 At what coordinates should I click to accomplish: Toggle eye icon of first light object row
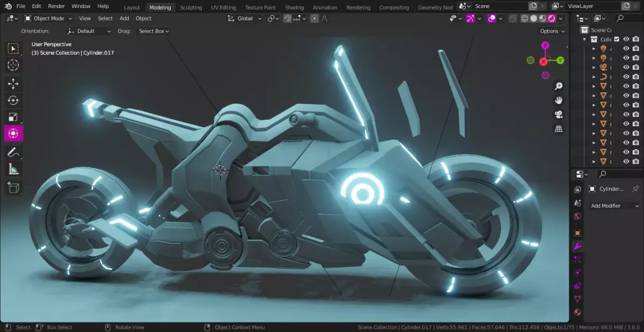(x=626, y=48)
